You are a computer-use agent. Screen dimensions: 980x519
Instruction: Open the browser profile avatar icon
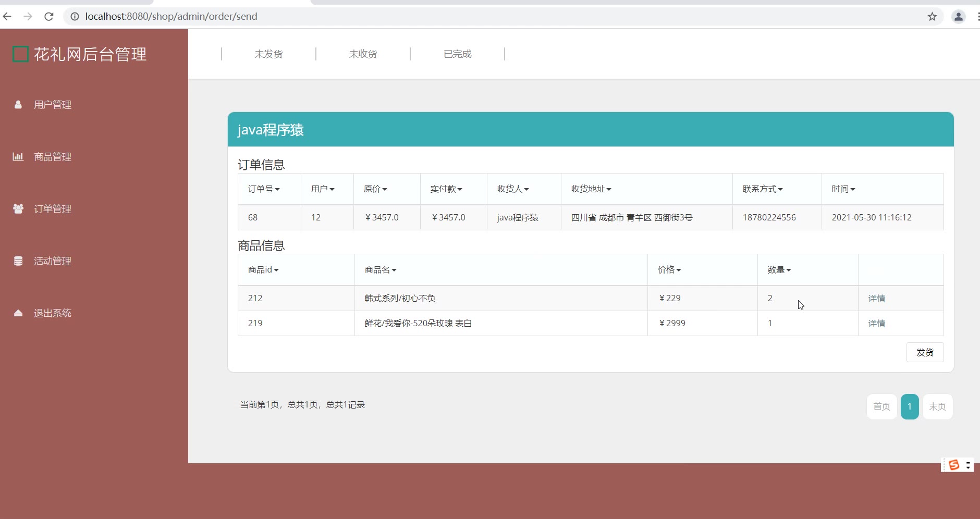point(958,17)
